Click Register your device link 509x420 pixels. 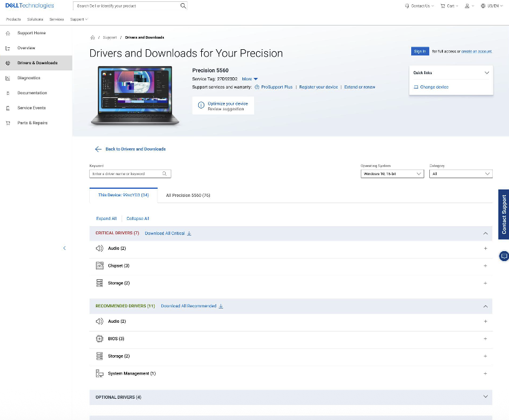click(318, 87)
